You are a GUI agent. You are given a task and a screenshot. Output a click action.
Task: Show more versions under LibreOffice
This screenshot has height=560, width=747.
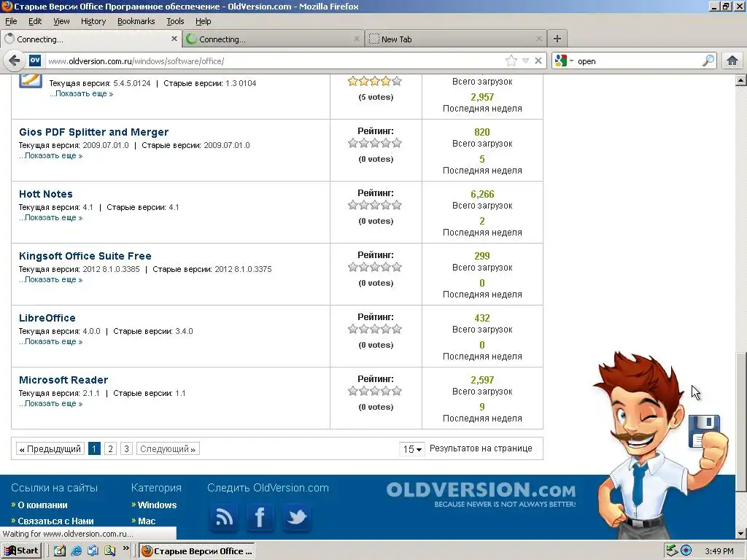51,341
